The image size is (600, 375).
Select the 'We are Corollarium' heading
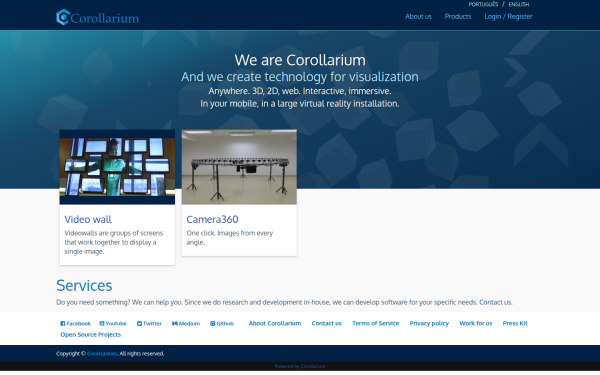click(x=300, y=60)
